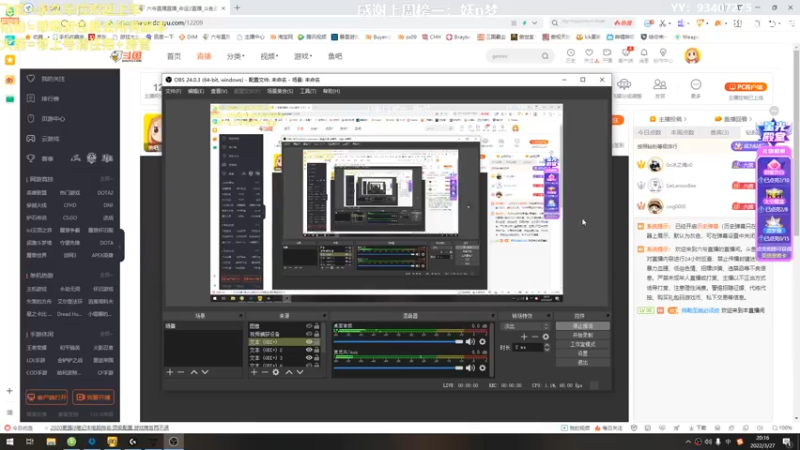Open Douyu followed-channels heart icon in header
800x450 pixels.
[589, 53]
